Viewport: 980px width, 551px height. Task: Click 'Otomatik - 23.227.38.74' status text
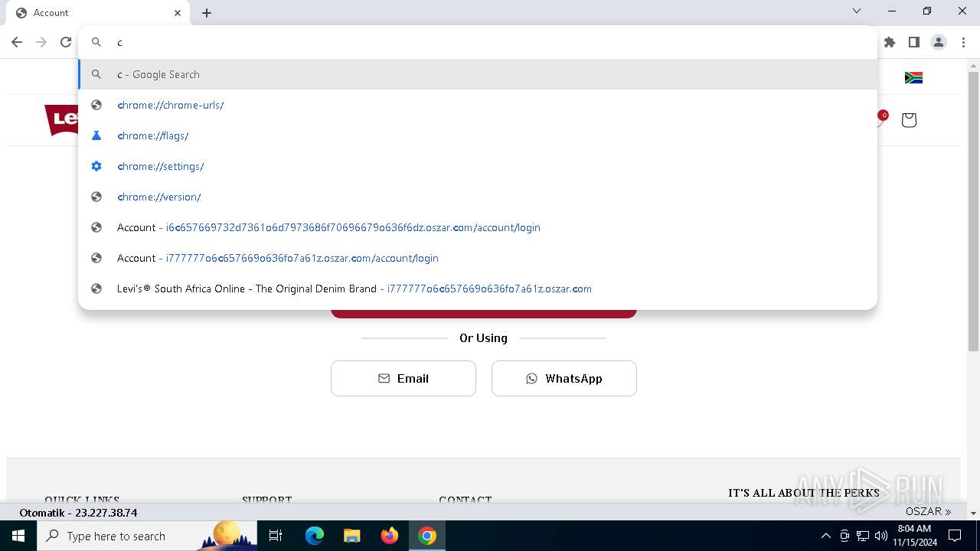(78, 513)
